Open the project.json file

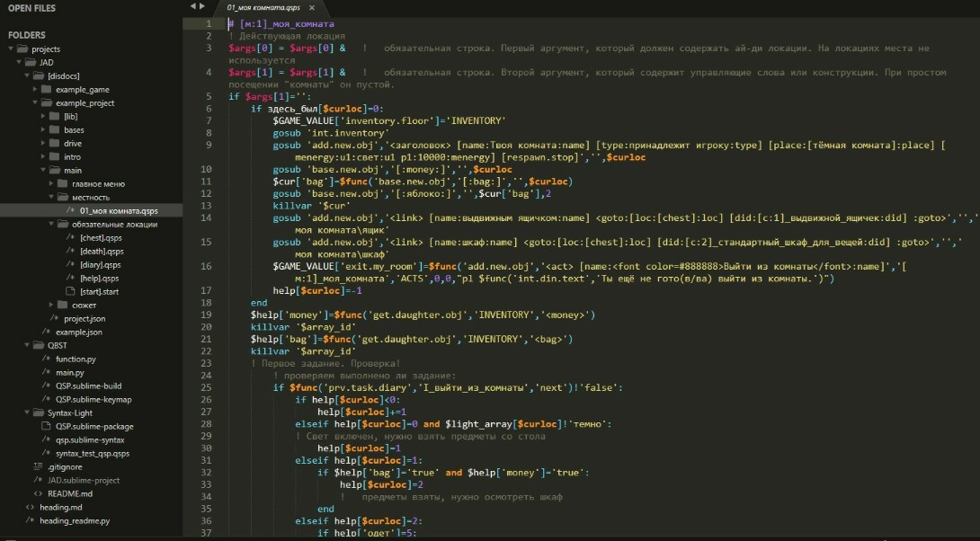click(x=85, y=319)
